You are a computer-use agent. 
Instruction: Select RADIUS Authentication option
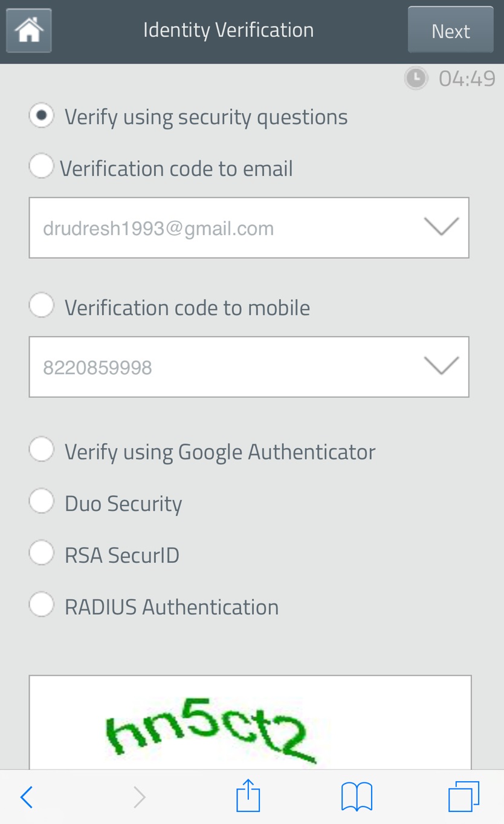(x=42, y=605)
